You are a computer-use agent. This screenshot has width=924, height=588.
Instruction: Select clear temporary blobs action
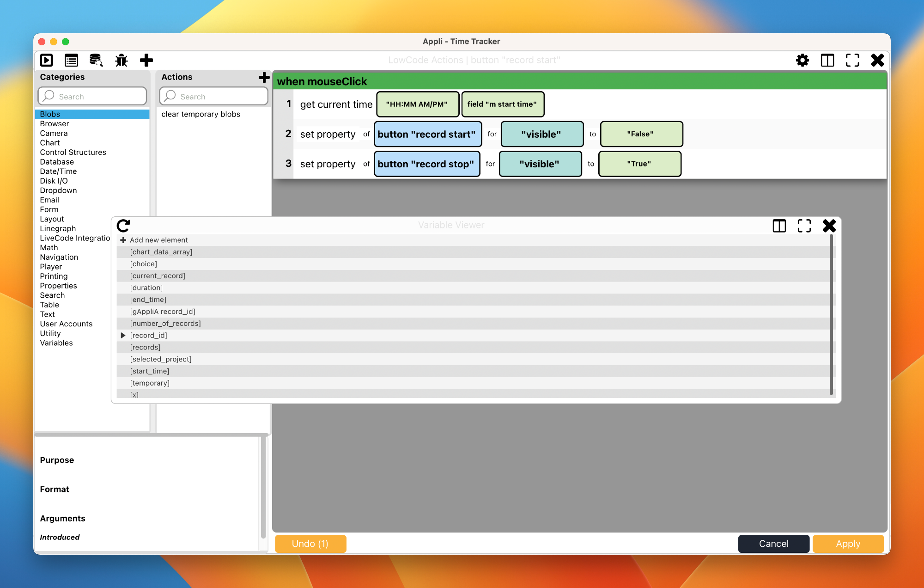click(x=201, y=113)
